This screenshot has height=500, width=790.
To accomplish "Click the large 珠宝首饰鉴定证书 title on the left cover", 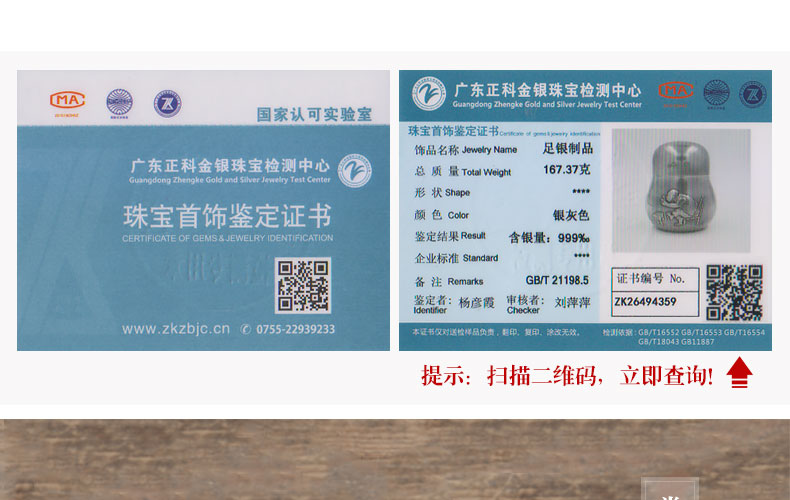I will point(227,216).
